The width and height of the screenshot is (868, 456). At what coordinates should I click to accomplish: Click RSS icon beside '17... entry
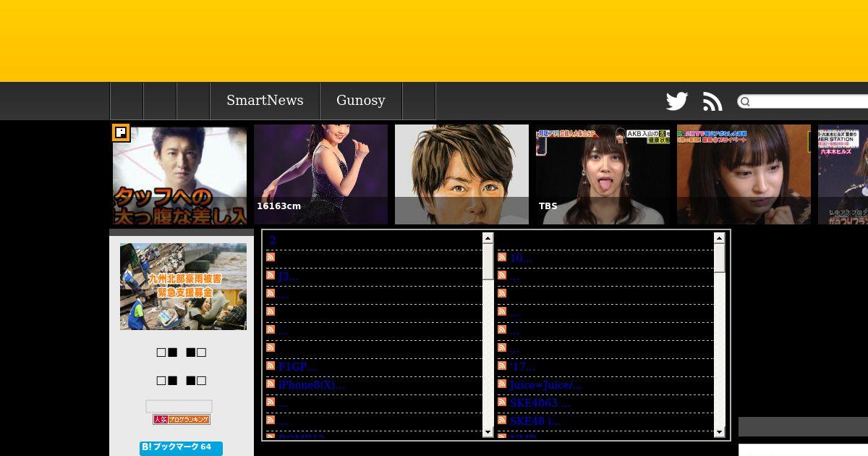coord(502,366)
